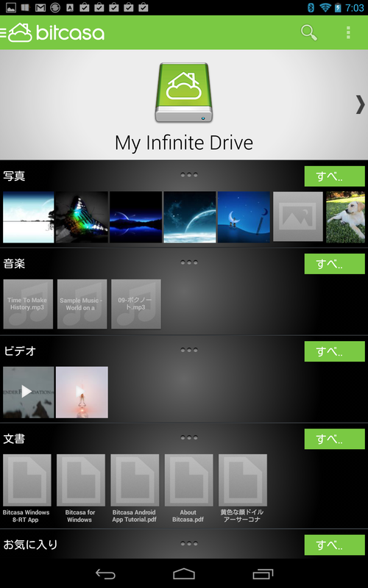The image size is (368, 588).
Task: Open the ビデオ section three-dot options
Action: point(189,350)
